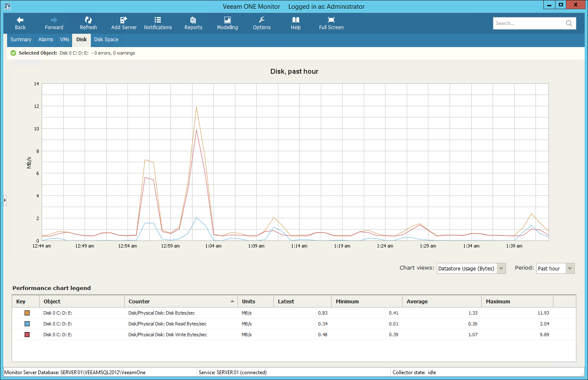Screen dimensions: 588x380
Task: Open Notifications settings
Action: (158, 23)
